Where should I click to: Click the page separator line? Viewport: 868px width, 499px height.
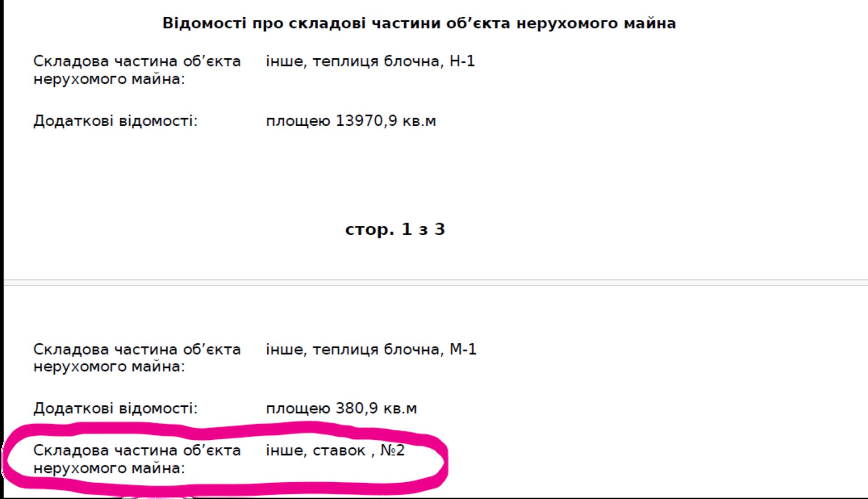coord(434,283)
